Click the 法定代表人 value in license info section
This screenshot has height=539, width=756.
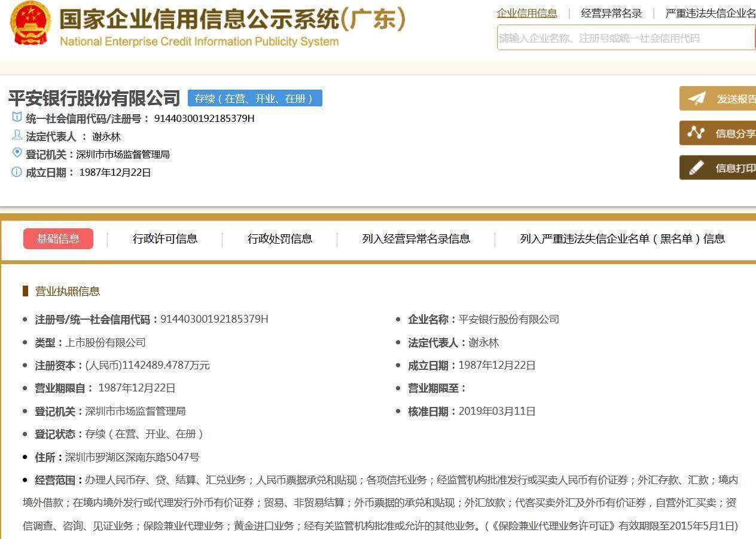click(484, 342)
